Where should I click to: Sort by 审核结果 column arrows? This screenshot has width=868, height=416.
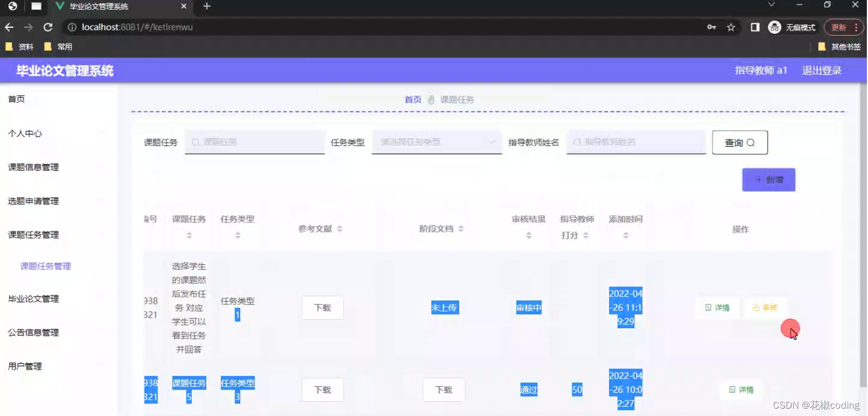tap(529, 235)
